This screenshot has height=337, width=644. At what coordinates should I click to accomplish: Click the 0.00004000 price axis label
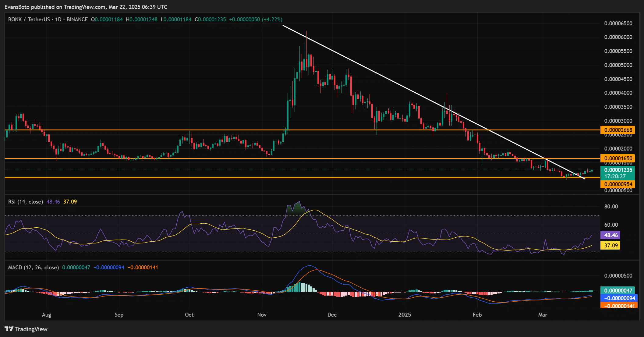(618, 93)
